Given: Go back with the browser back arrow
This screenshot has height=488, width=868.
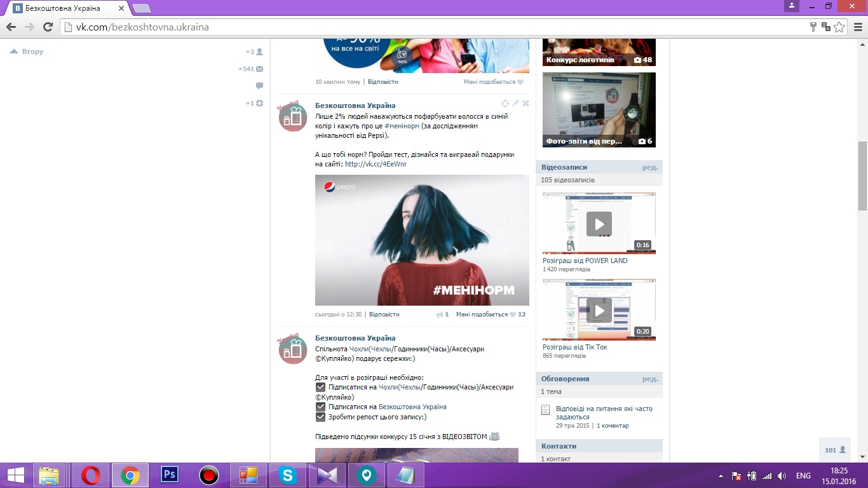Looking at the screenshot, I should point(11,27).
